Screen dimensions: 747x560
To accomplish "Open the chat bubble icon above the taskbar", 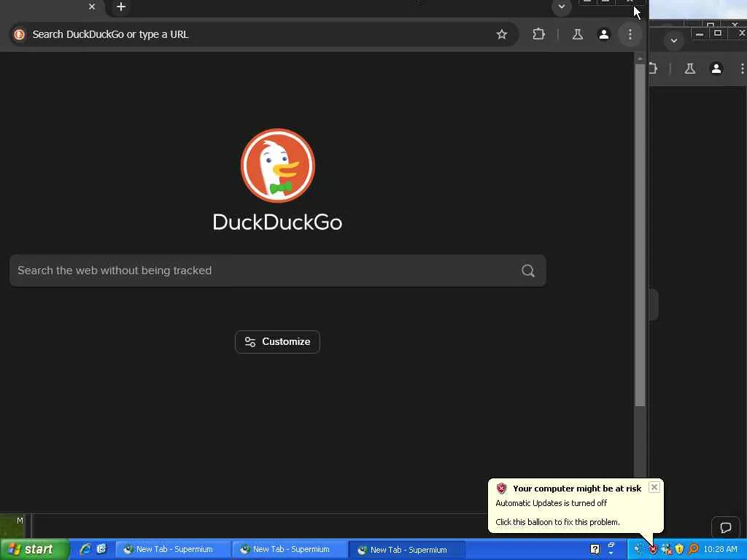I will pos(726,528).
